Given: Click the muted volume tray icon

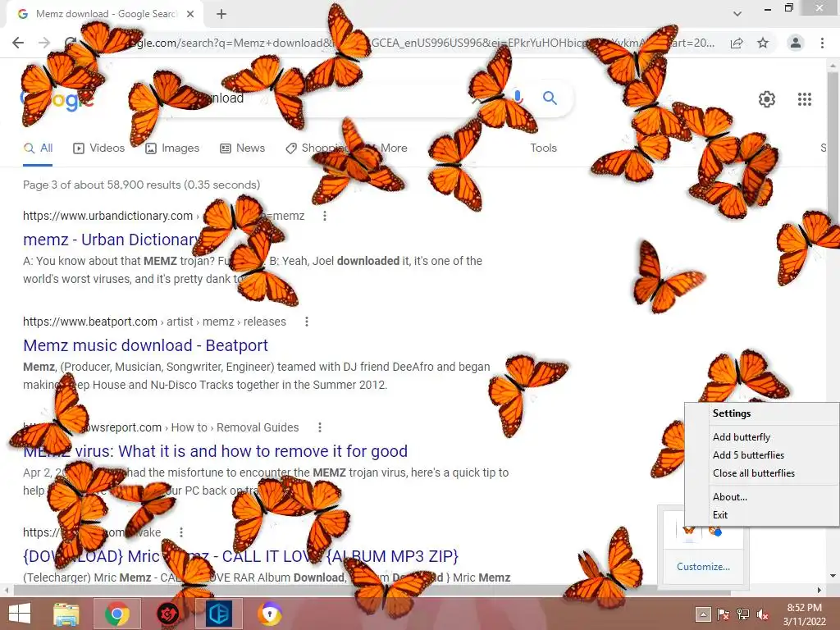Looking at the screenshot, I should point(762,614).
